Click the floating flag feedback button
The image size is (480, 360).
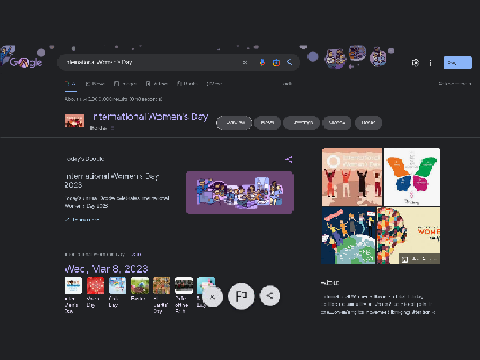[241, 296]
